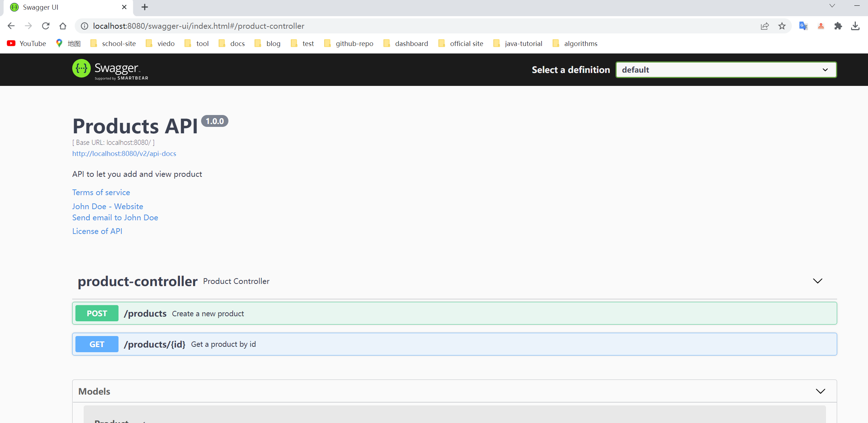
Task: Share this page via share icon
Action: pyautogui.click(x=765, y=26)
